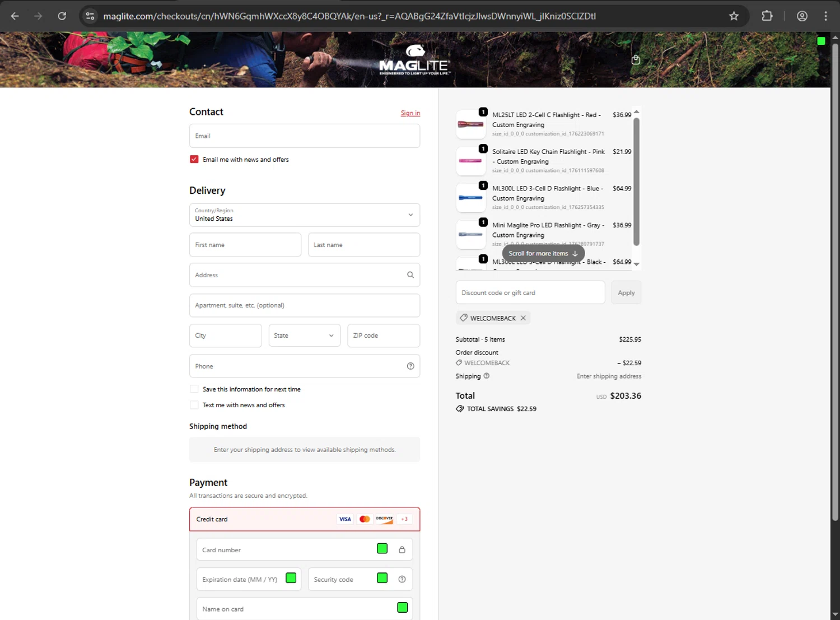Open the Country/Region dropdown
Screen dimensions: 840x620
305,215
